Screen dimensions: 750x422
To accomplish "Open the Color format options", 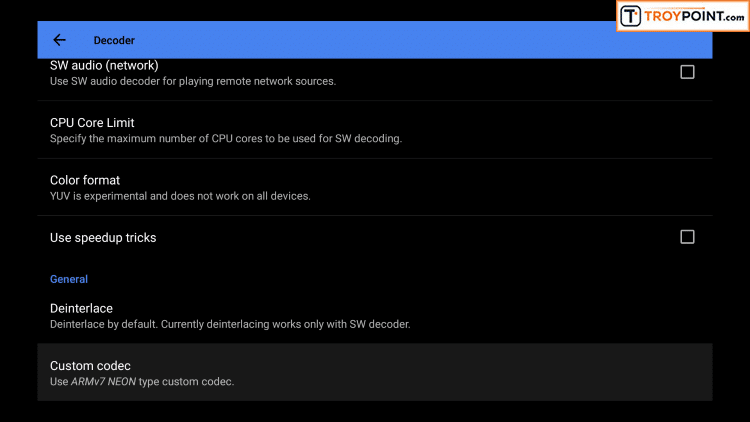I will point(85,180).
